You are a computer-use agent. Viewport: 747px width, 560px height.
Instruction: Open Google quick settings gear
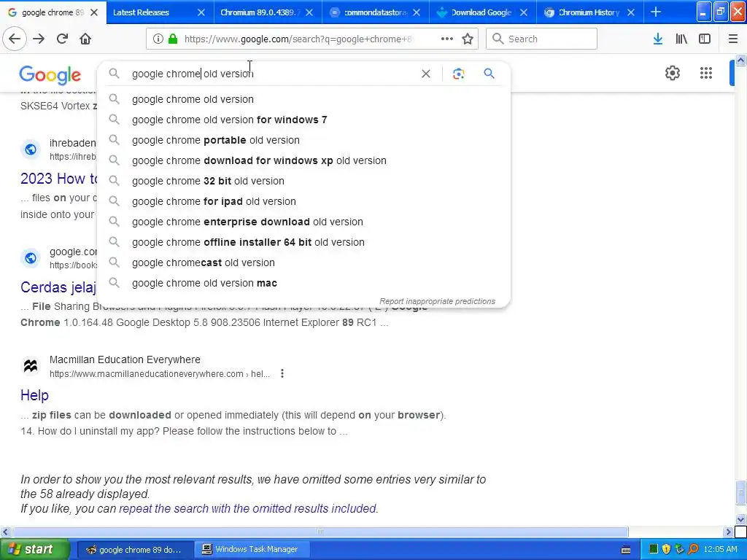coord(672,73)
